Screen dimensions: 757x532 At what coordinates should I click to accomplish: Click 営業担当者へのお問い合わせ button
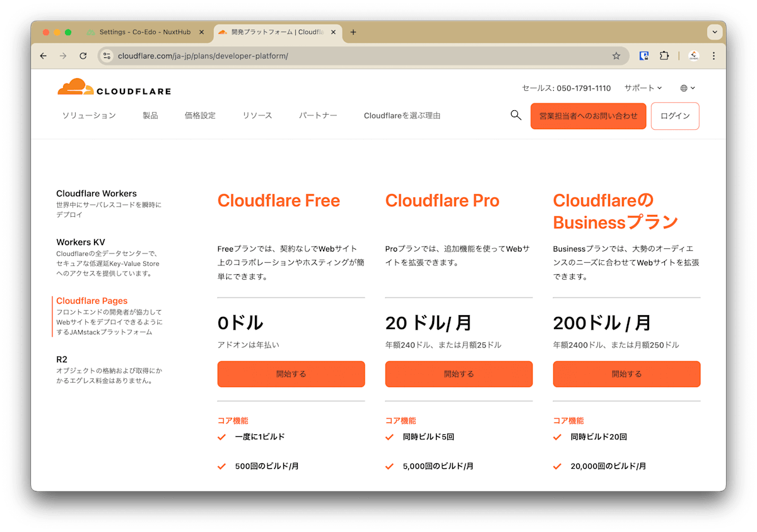pyautogui.click(x=589, y=116)
